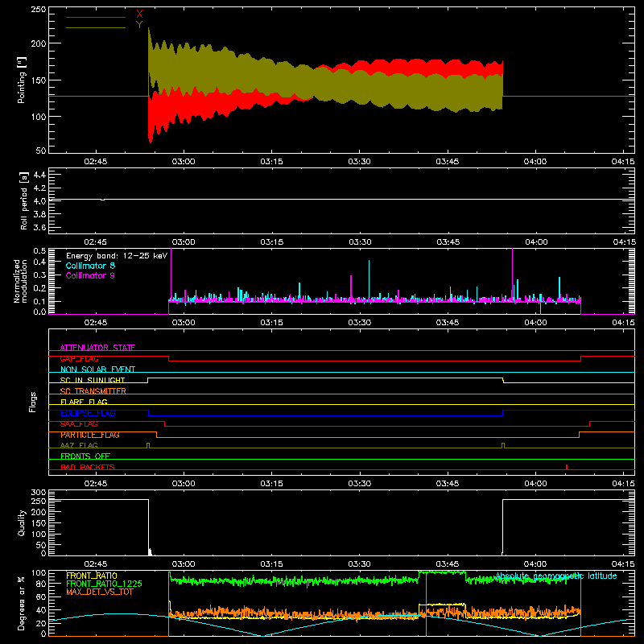The image size is (644, 644).
Task: Click 03:15 tick under Flags panel
Action: pos(271,484)
